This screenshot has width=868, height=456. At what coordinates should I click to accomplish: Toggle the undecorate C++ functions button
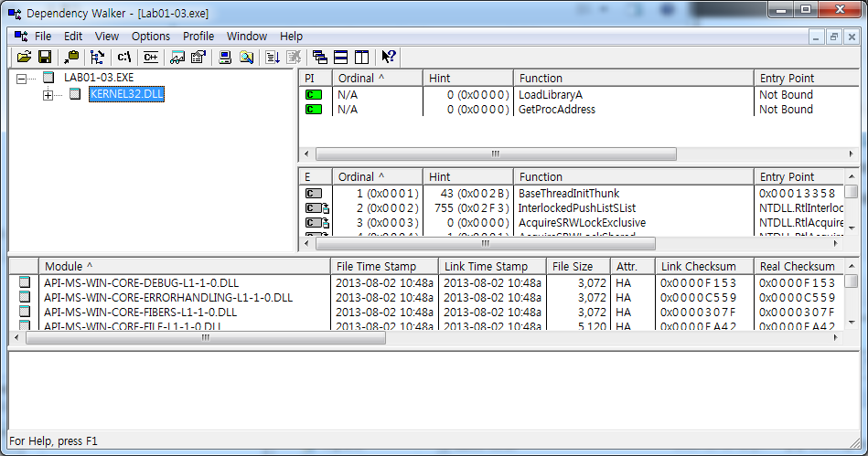coord(150,57)
